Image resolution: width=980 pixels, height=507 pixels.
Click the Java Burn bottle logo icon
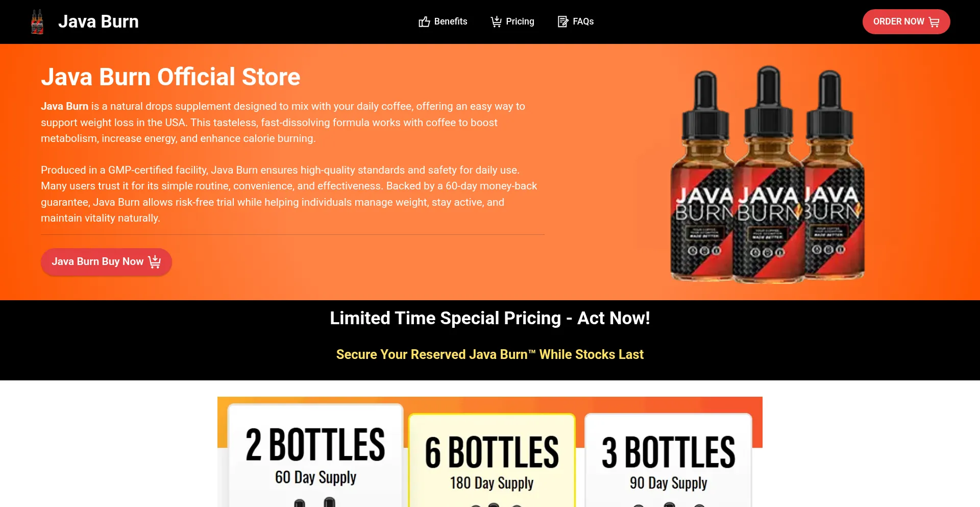click(x=37, y=22)
